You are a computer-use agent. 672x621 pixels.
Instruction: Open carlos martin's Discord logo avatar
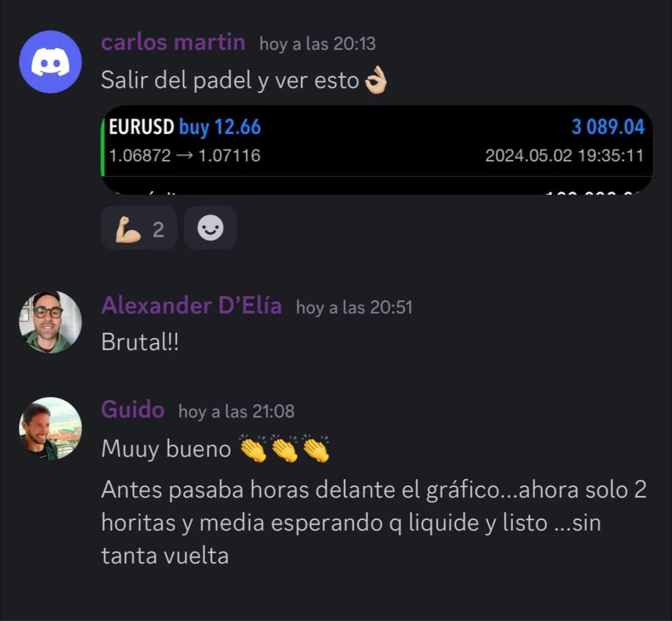[50, 62]
